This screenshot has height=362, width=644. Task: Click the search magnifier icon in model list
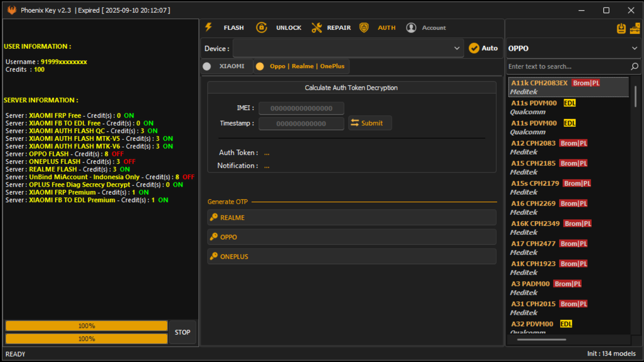pyautogui.click(x=635, y=67)
